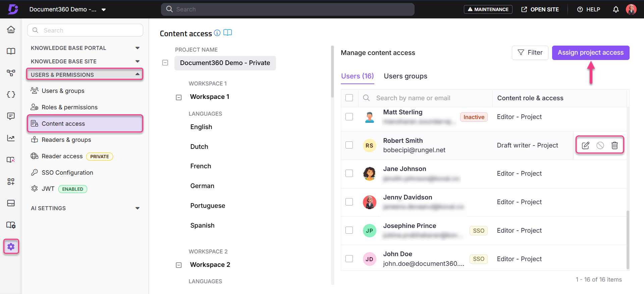The image size is (644, 294).
Task: Click the Open Site link
Action: [540, 9]
